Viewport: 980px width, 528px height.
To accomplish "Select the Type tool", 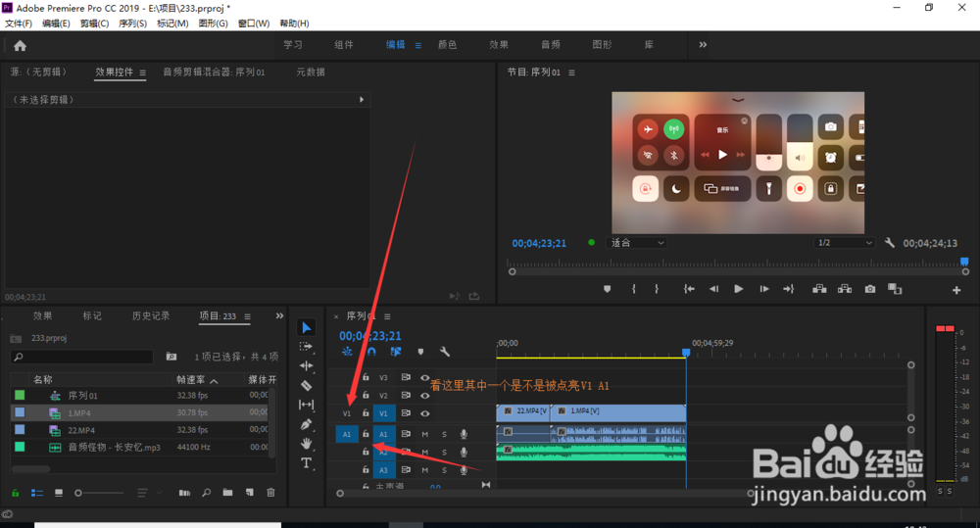I will point(306,463).
